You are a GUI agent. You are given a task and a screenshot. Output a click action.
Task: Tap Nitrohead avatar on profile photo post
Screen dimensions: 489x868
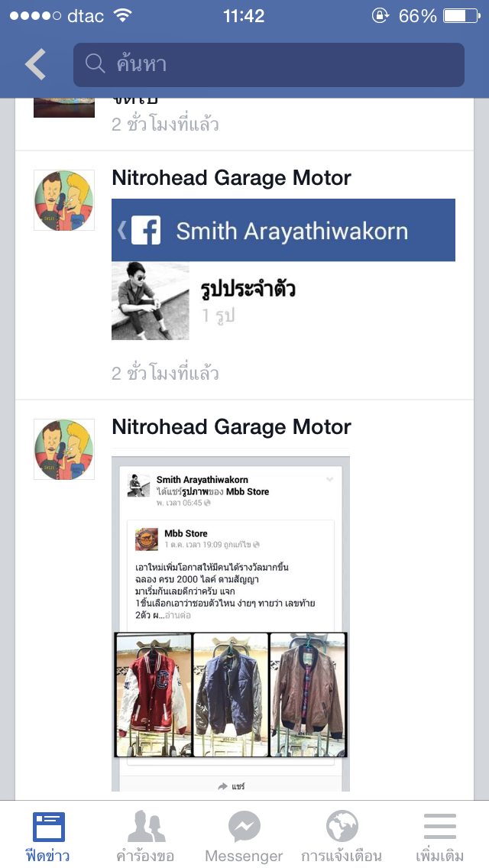click(x=64, y=200)
